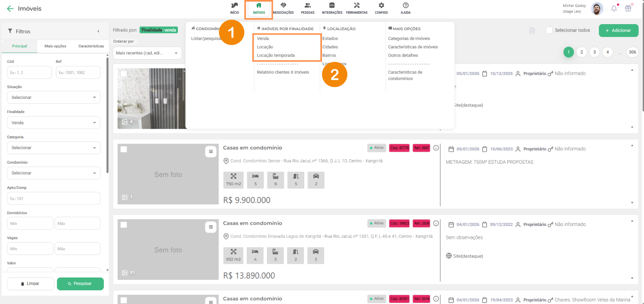Viewport: 644px width, 304px height.
Task: Click the green Pesquisar button
Action: pos(80,283)
